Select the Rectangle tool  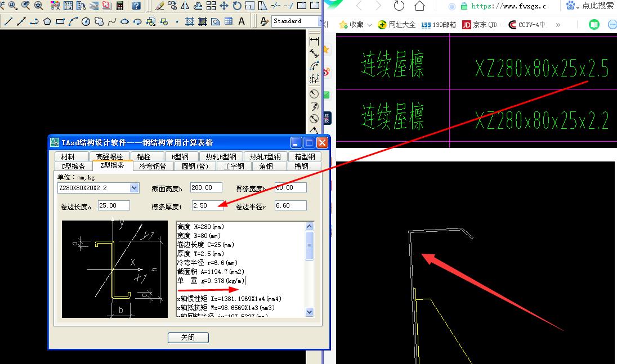[60, 21]
